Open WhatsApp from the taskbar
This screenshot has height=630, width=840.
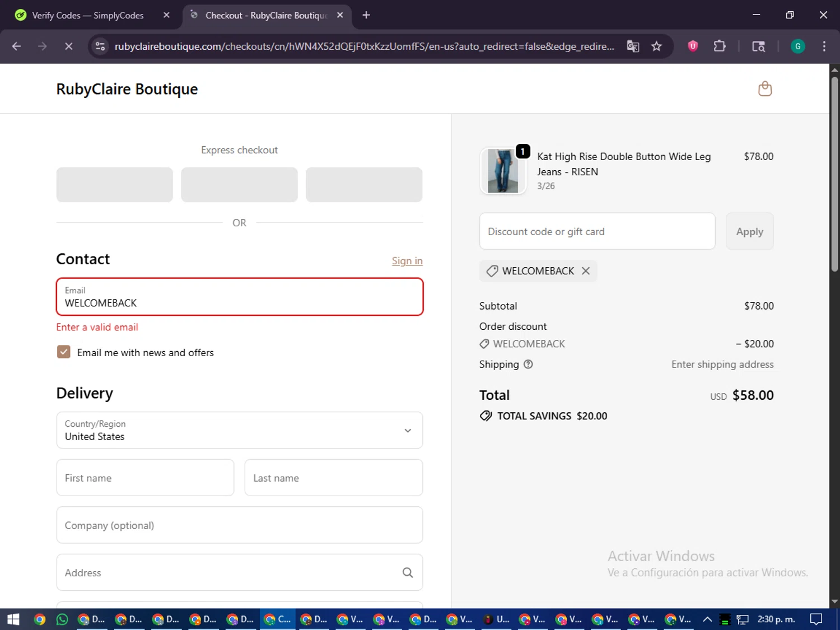62,619
